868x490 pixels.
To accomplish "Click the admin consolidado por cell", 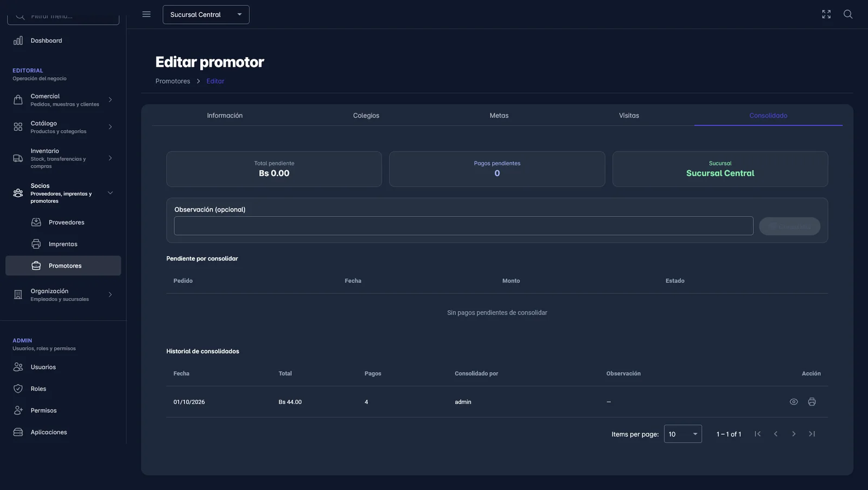I will 463,402.
